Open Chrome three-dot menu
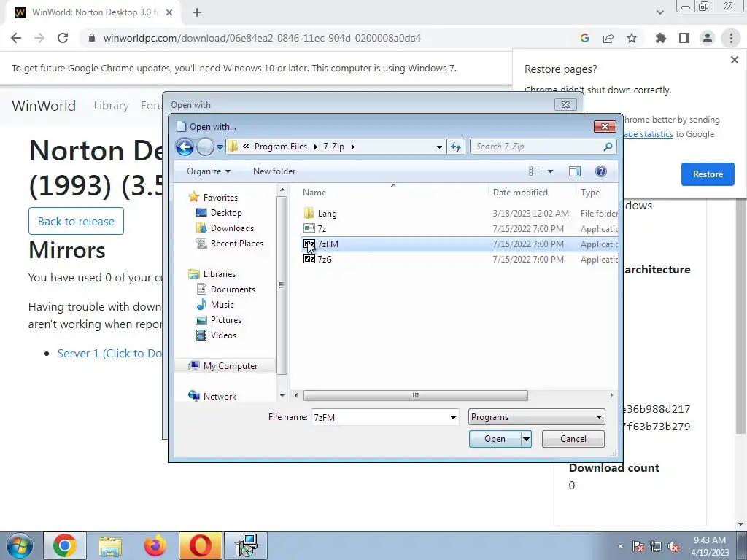The height and width of the screenshot is (560, 747). tap(731, 38)
